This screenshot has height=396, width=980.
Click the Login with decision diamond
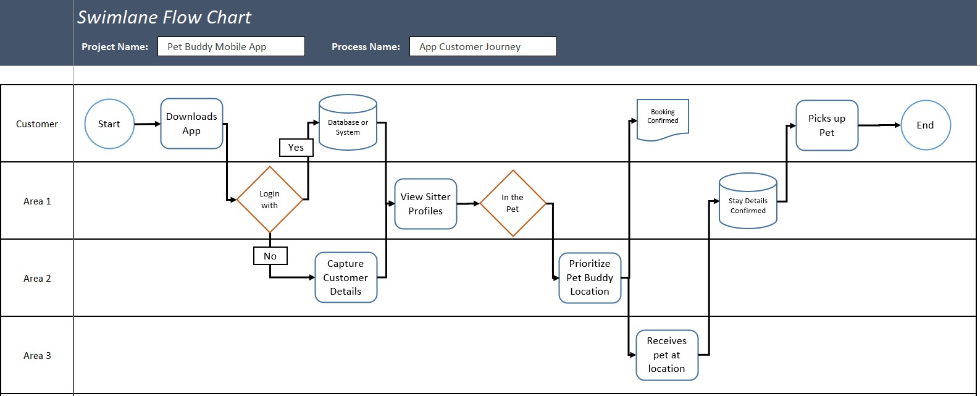point(270,200)
